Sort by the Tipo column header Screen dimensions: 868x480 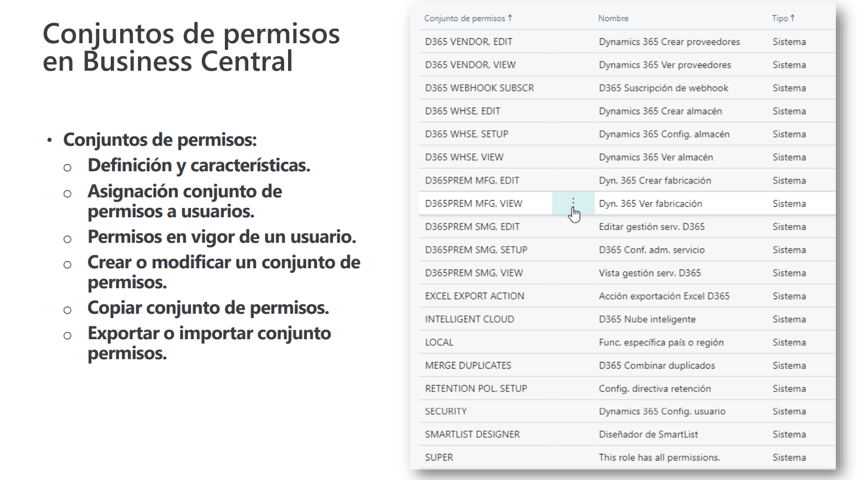[x=783, y=18]
